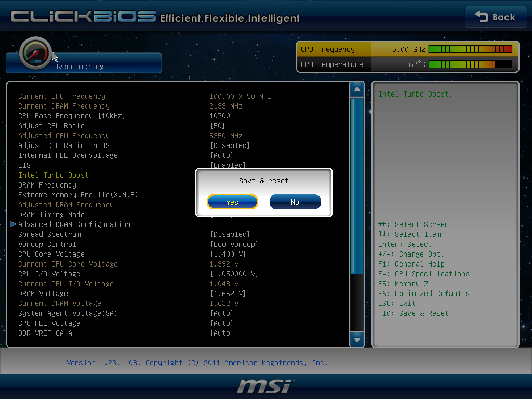Image resolution: width=532 pixels, height=399 pixels.
Task: Open DDR_VREF_CA_A [Auto] option
Action: [x=222, y=333]
